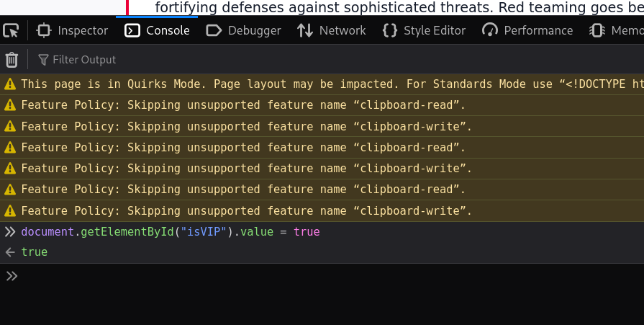Click the Debugger tab icon
Image resolution: width=644 pixels, height=325 pixels.
(x=214, y=30)
